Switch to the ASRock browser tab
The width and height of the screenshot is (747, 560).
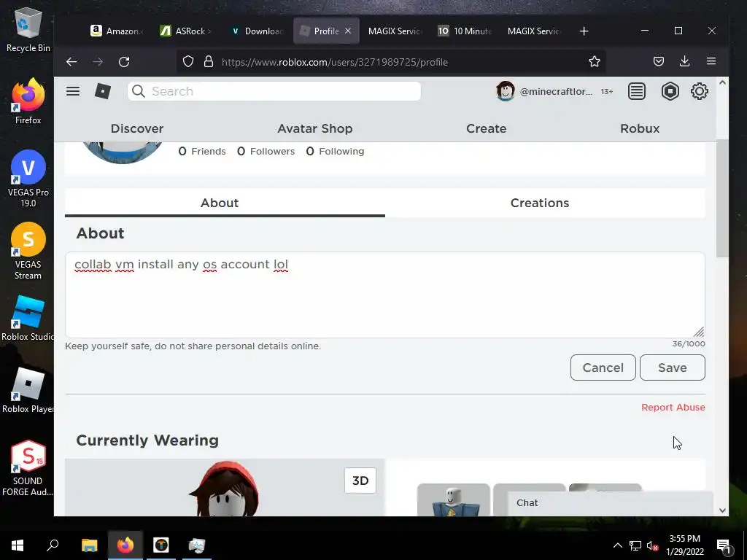186,31
